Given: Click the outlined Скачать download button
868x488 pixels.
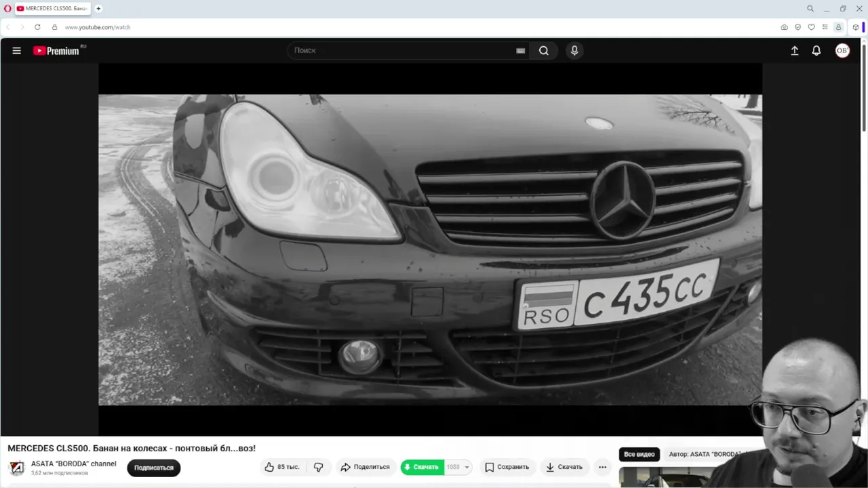Looking at the screenshot, I should point(564,467).
